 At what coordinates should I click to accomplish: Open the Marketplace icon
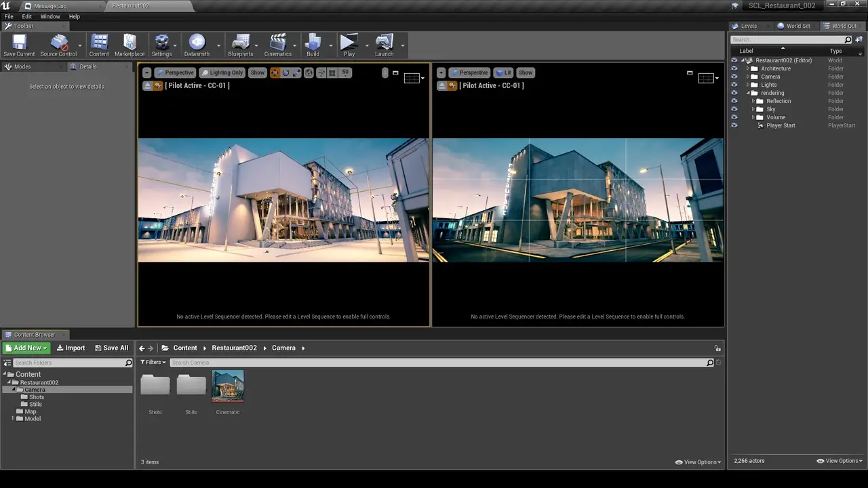point(129,43)
